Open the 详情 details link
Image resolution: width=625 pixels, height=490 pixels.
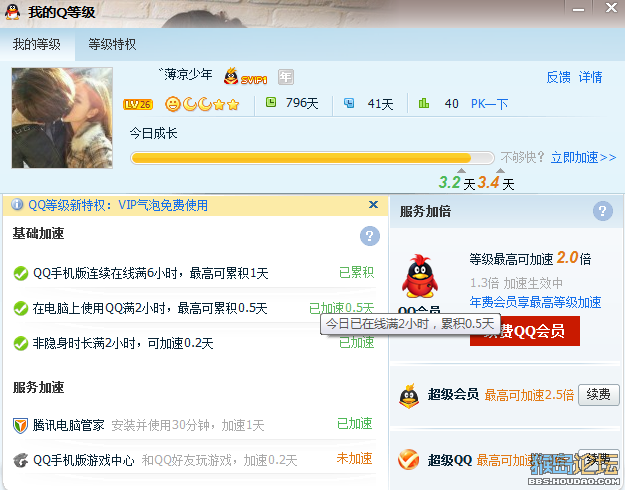click(590, 77)
